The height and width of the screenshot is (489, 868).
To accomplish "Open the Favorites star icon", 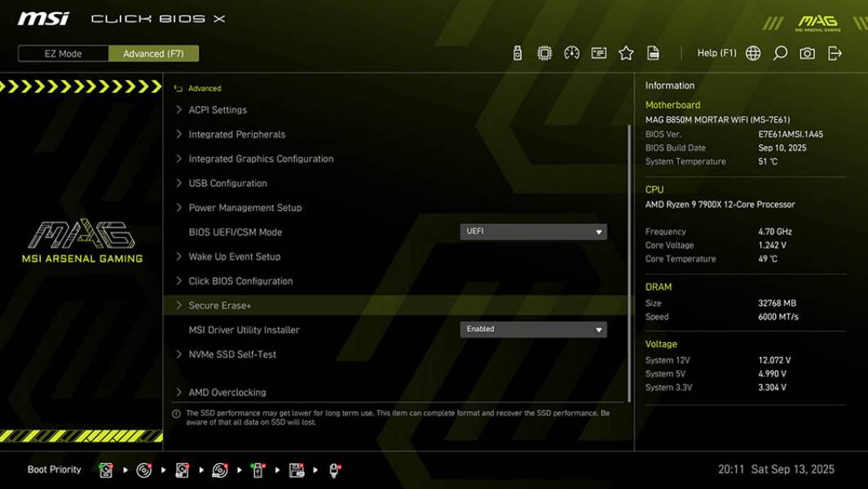I will click(626, 52).
